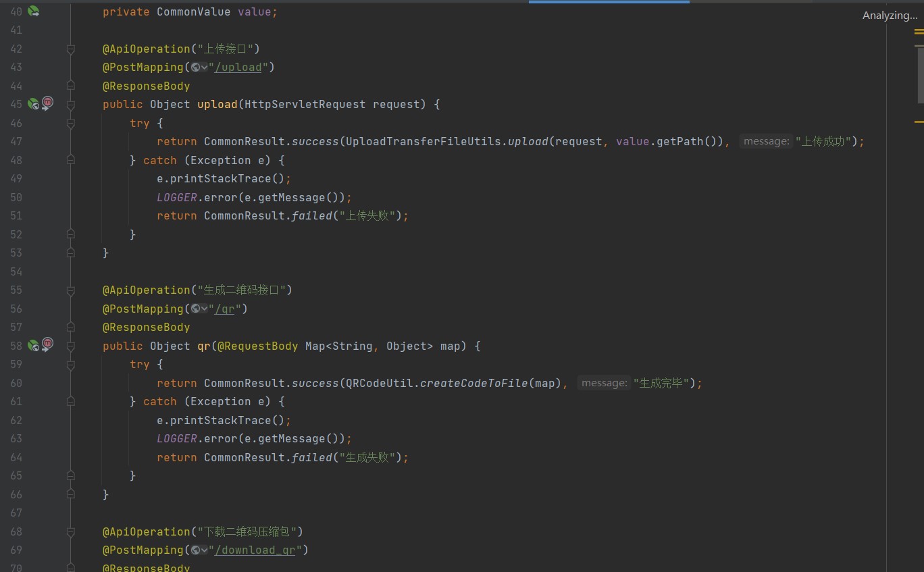Open the globe URL dropdown before "/upload"
924x572 pixels.
pos(199,67)
